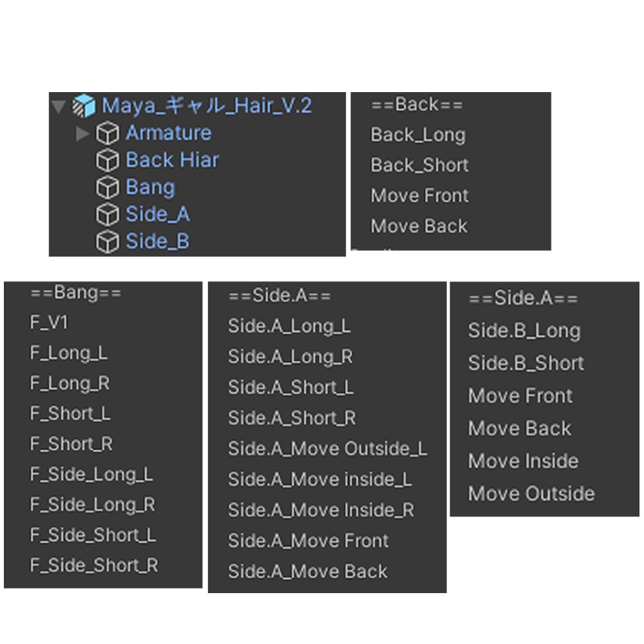
Task: Click the Maya_ギャル_Hair_V.2 prefab cube icon
Action: coord(84,106)
